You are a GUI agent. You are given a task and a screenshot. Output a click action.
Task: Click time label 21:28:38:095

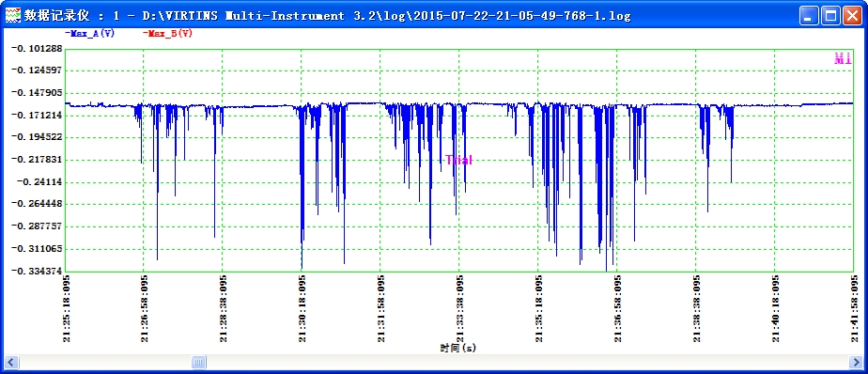click(223, 307)
